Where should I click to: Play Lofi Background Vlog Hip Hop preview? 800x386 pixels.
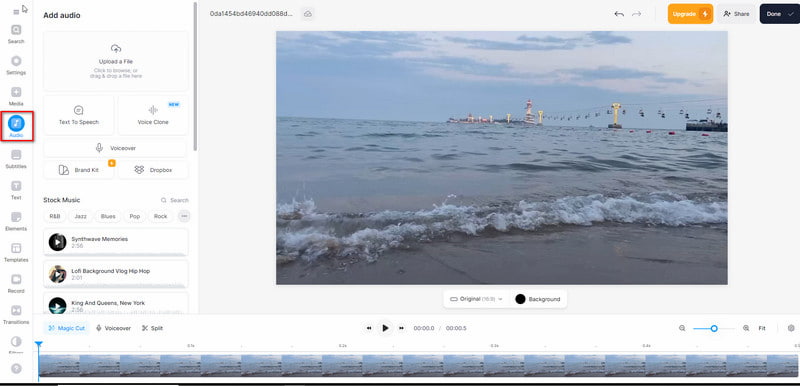(57, 274)
